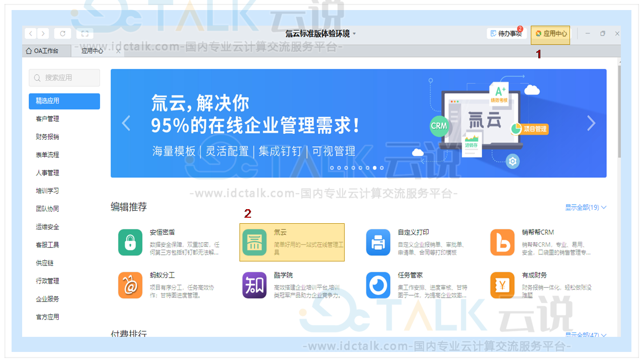Open the 有成财务 app icon
The image size is (644, 362).
click(x=503, y=285)
